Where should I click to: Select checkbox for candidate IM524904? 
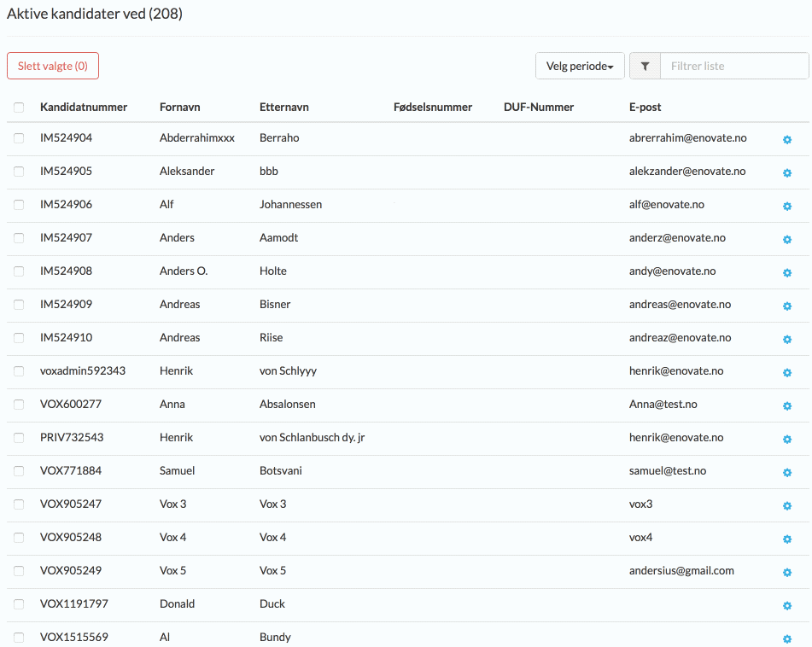19,137
